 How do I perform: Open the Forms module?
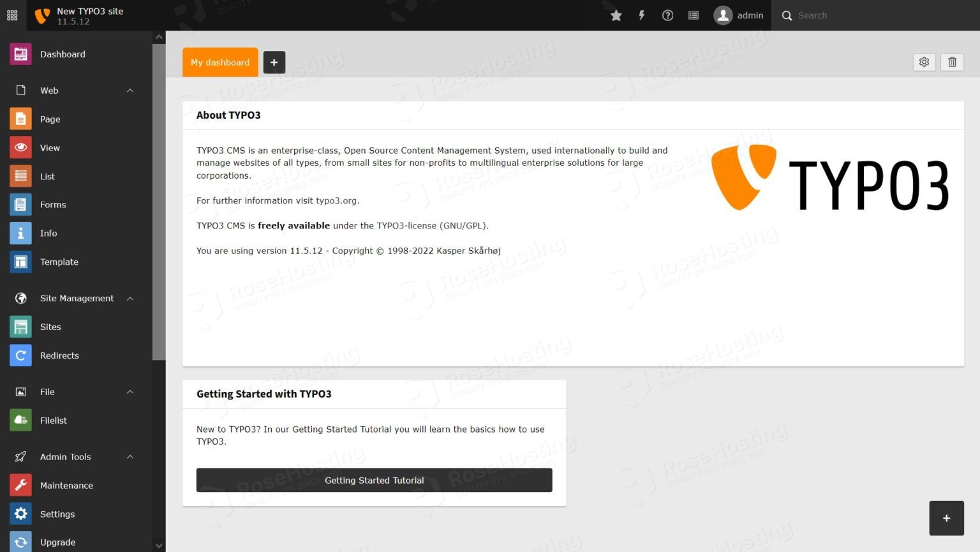pos(53,204)
